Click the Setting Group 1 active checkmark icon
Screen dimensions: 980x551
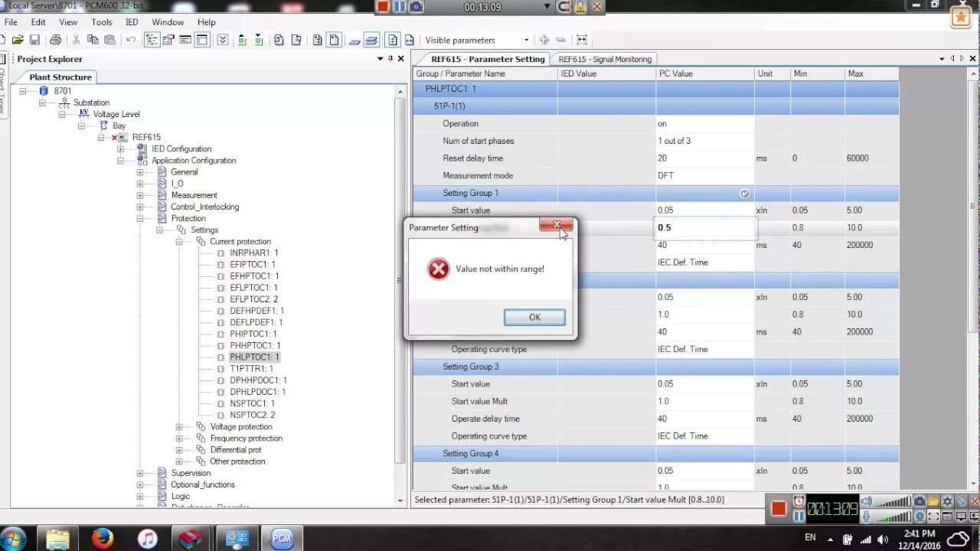(745, 194)
